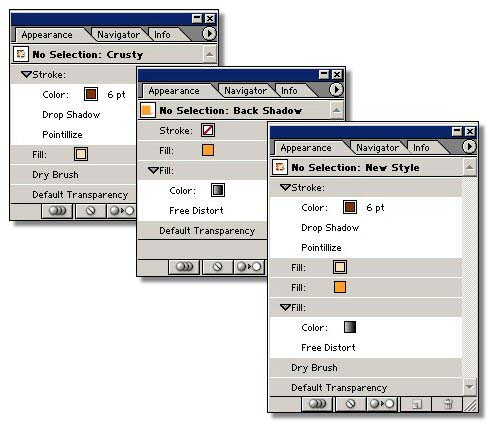This screenshot has height=425, width=490.
Task: Open the panel flyout menu arrow in Back Shadow panel
Action: click(x=336, y=90)
